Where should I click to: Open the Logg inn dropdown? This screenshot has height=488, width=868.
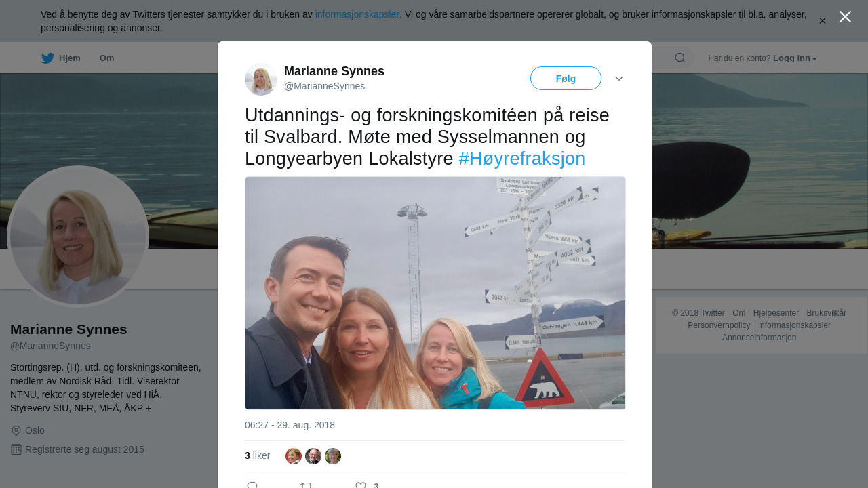795,58
